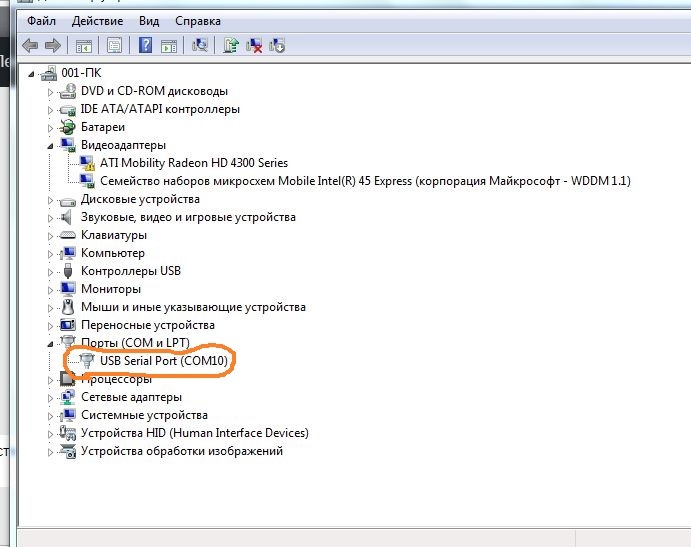Collapse Порты (COM и LPT)
The width and height of the screenshot is (691, 547).
(50, 344)
